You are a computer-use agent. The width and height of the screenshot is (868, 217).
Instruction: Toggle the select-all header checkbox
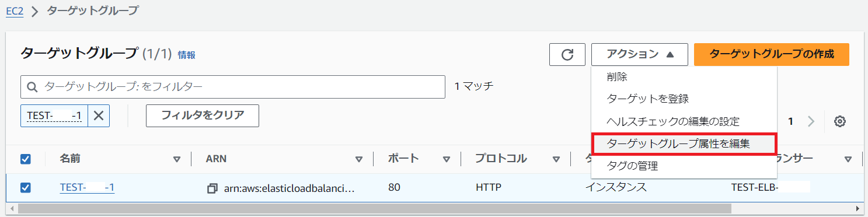click(26, 159)
